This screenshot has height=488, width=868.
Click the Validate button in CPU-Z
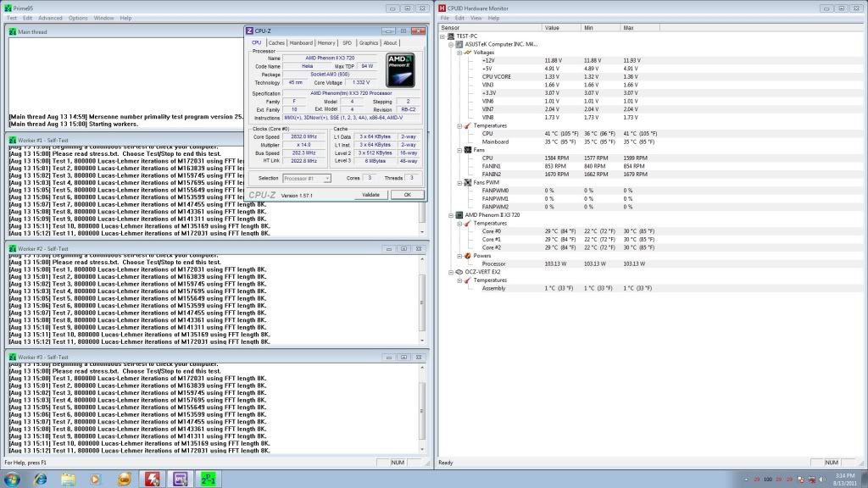(x=371, y=195)
